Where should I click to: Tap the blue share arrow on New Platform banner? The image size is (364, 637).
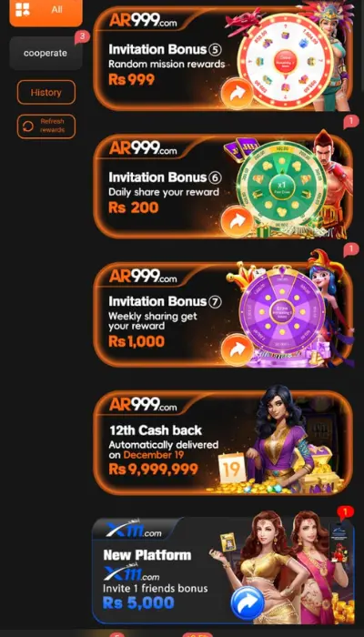click(x=248, y=602)
